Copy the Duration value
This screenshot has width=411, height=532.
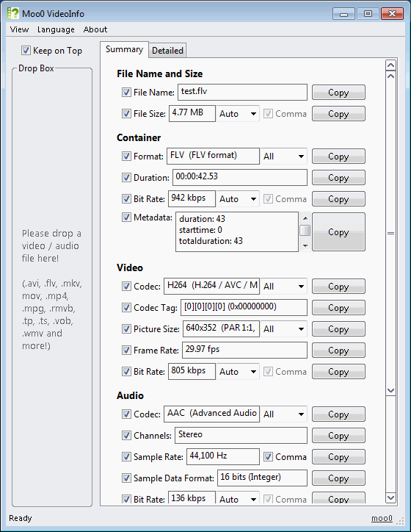point(338,177)
